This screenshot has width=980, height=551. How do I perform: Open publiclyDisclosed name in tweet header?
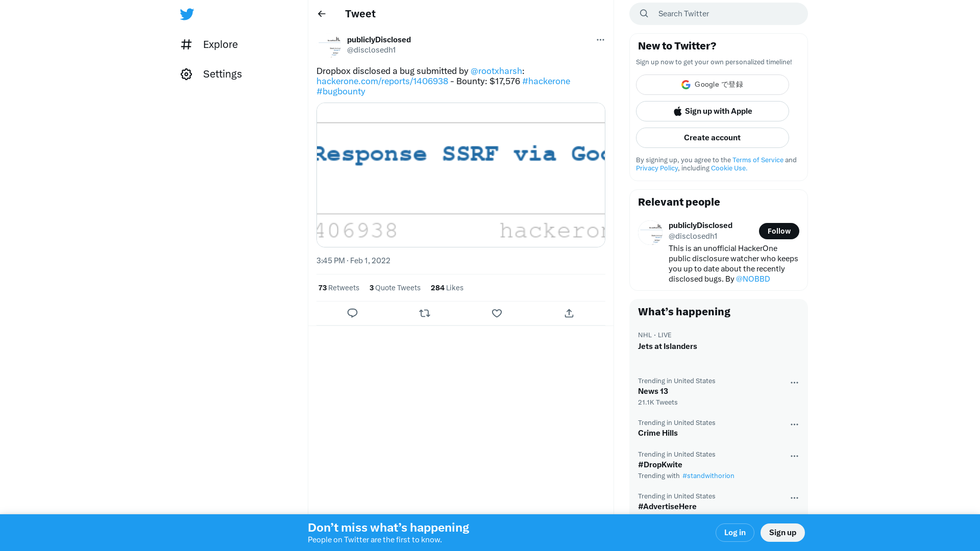(x=379, y=40)
